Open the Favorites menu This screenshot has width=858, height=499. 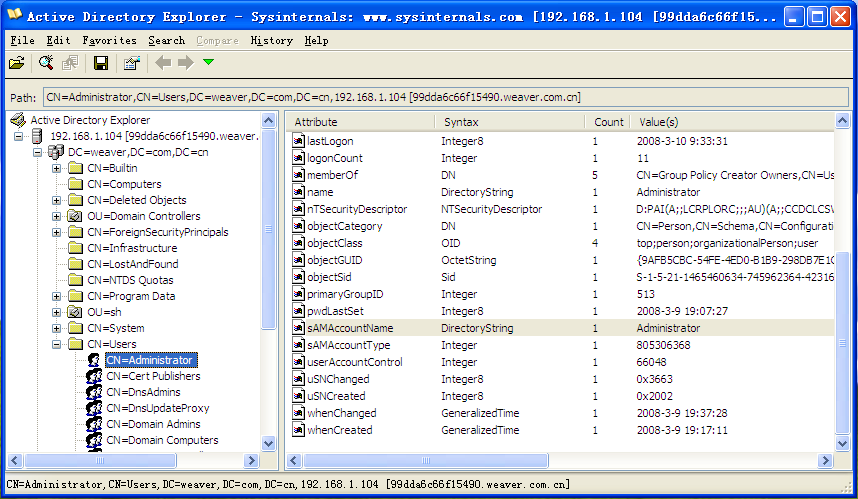point(109,40)
